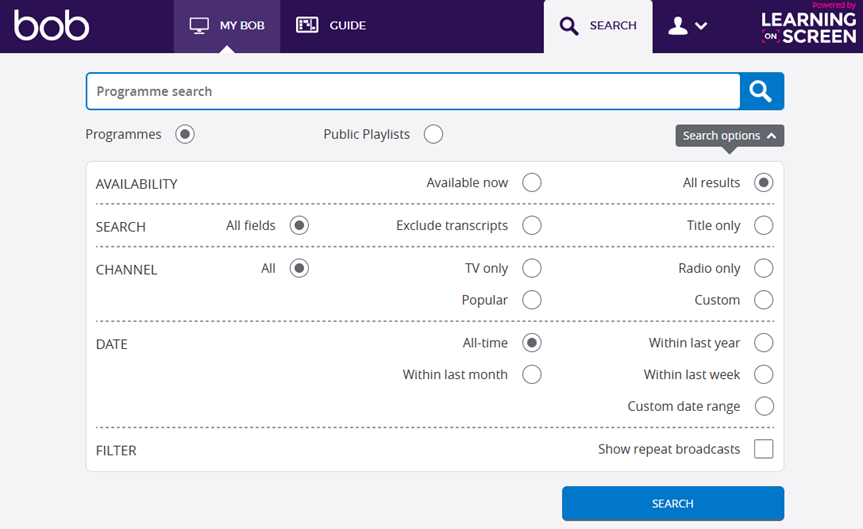Click the bob logo

coord(52,26)
